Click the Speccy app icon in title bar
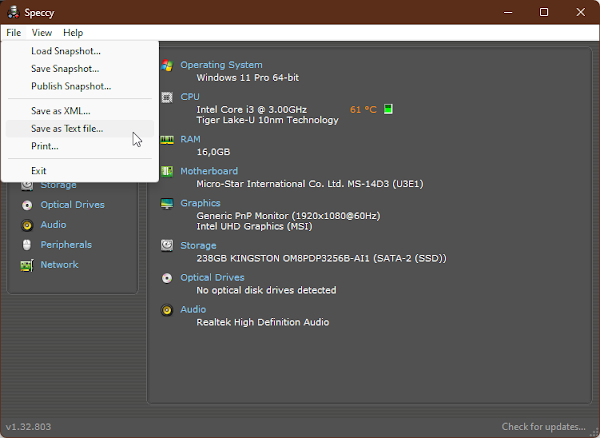 pyautogui.click(x=13, y=12)
